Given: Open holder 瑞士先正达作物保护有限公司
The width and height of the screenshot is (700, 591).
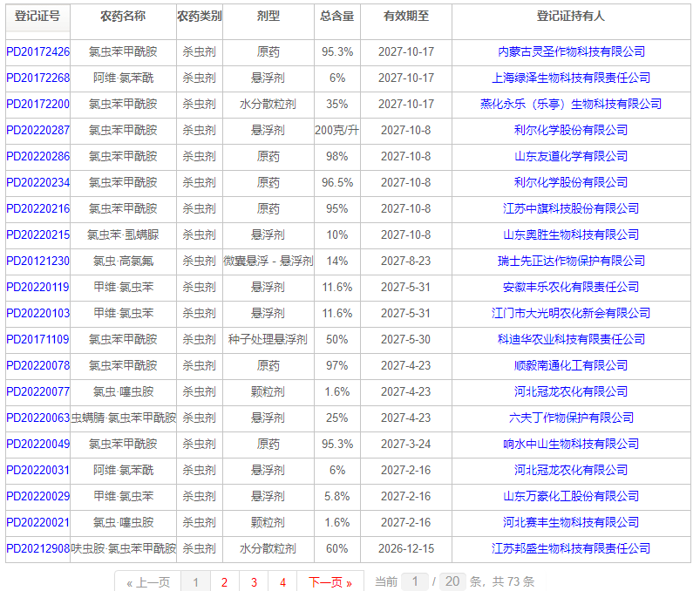Looking at the screenshot, I should (571, 262).
